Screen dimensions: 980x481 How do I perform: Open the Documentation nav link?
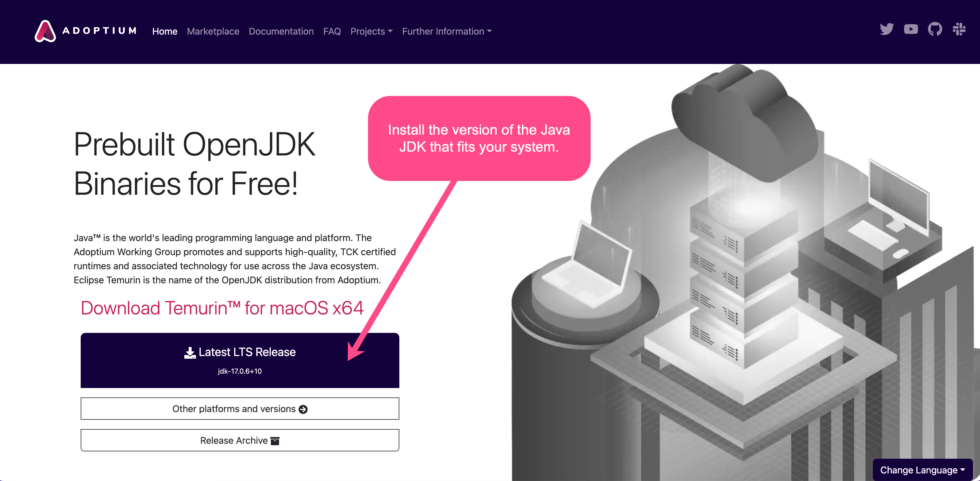point(281,31)
